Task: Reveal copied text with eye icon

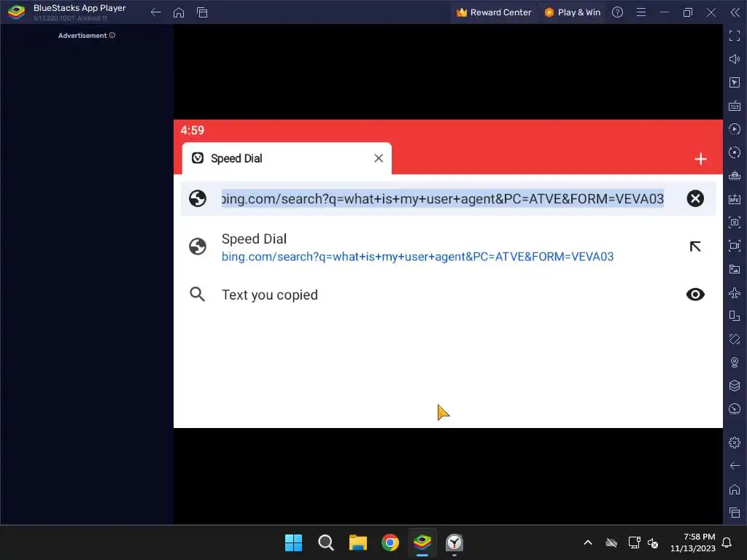Action: click(695, 295)
